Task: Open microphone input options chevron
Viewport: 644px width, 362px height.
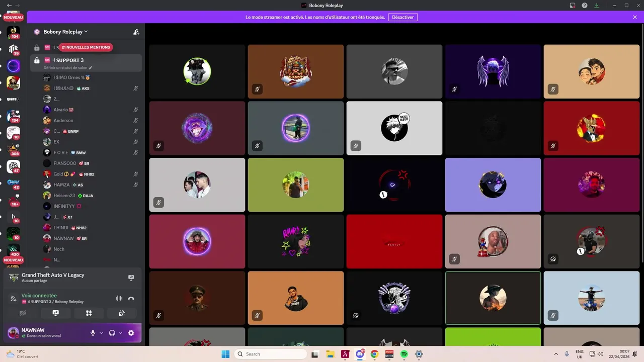Action: [x=101, y=333]
